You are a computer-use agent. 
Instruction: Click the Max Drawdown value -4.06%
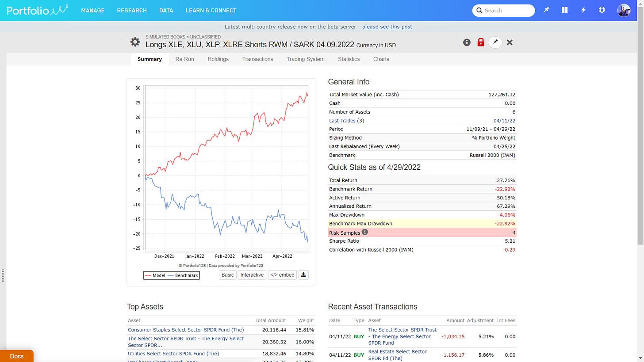coord(506,215)
